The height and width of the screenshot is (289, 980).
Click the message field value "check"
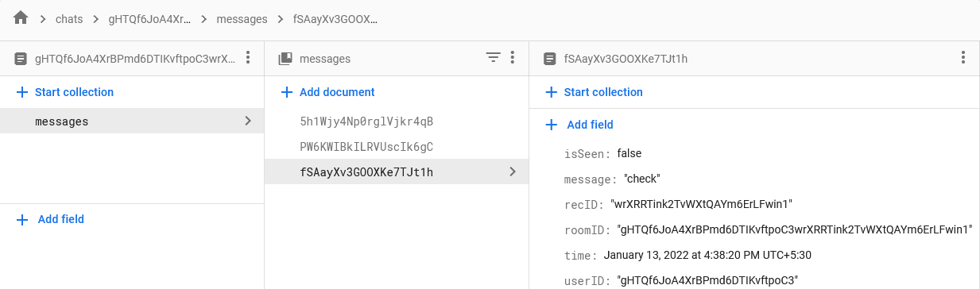point(642,179)
